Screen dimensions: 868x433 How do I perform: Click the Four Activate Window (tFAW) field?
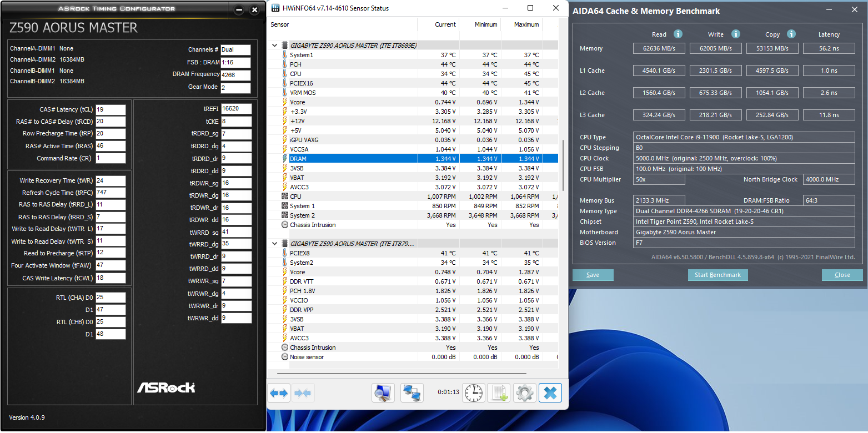[x=111, y=265]
